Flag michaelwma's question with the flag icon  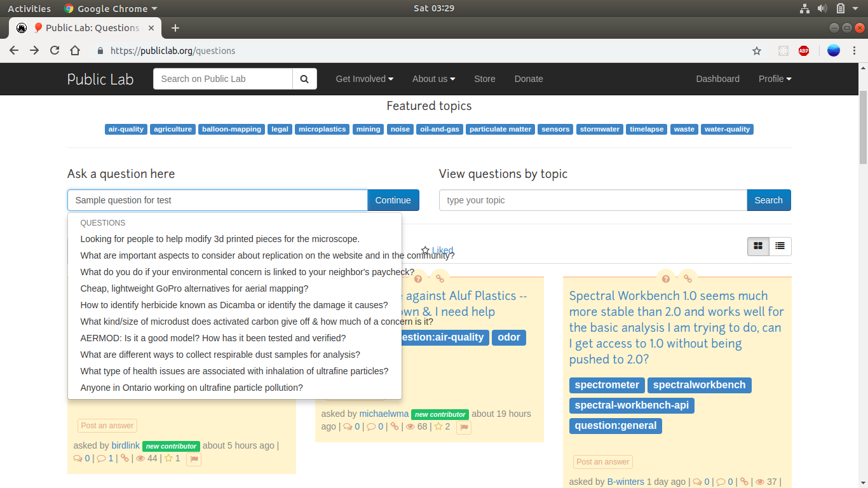tap(463, 427)
